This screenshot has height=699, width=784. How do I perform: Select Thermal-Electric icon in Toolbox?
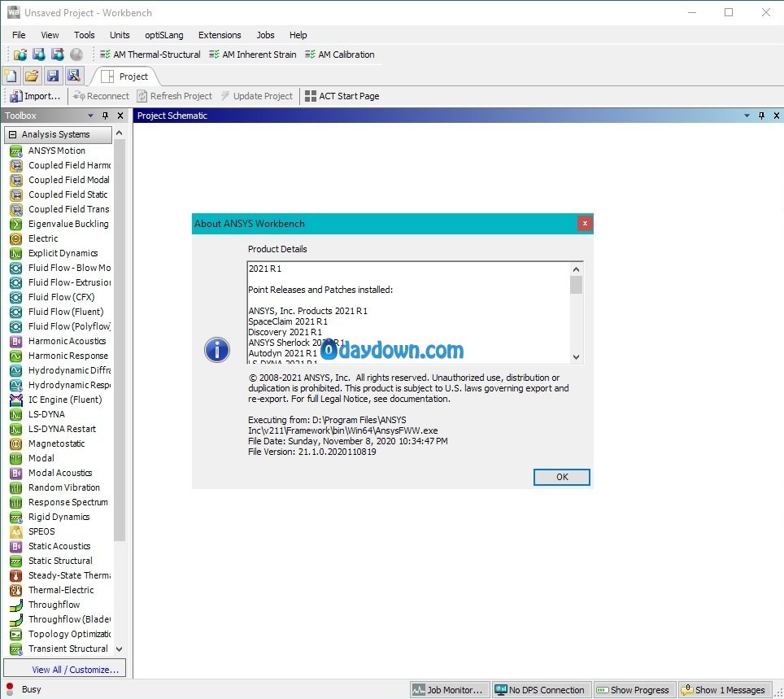click(16, 590)
